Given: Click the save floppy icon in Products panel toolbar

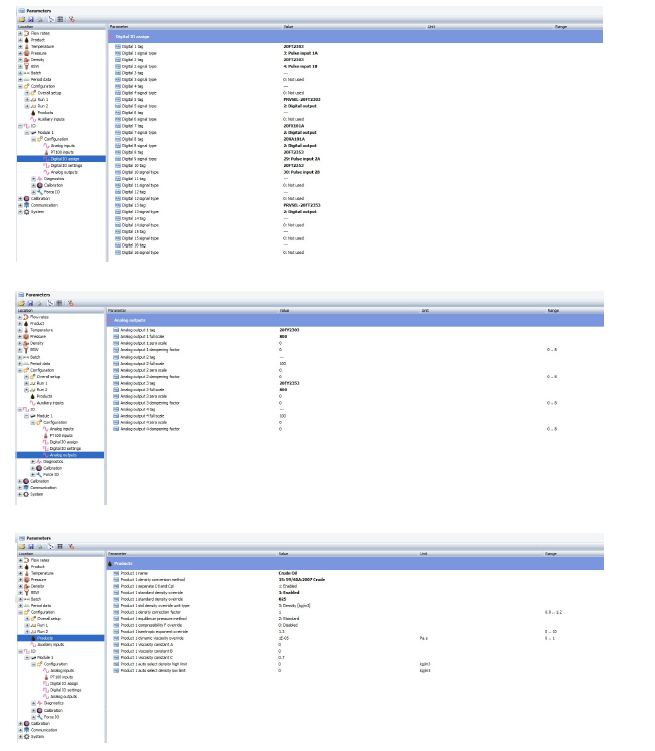Looking at the screenshot, I should click(31, 546).
